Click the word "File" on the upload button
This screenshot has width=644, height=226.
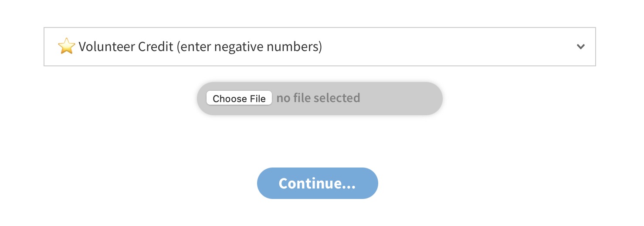point(257,99)
